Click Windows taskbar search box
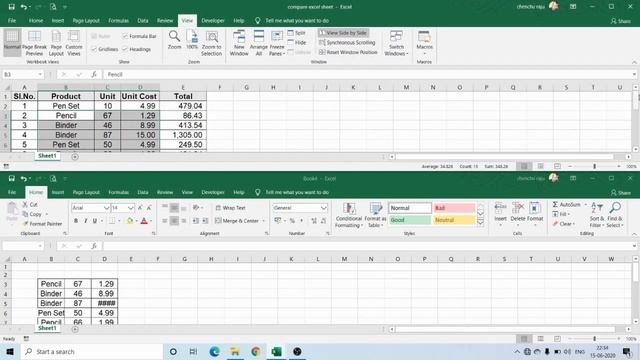 [x=91, y=351]
